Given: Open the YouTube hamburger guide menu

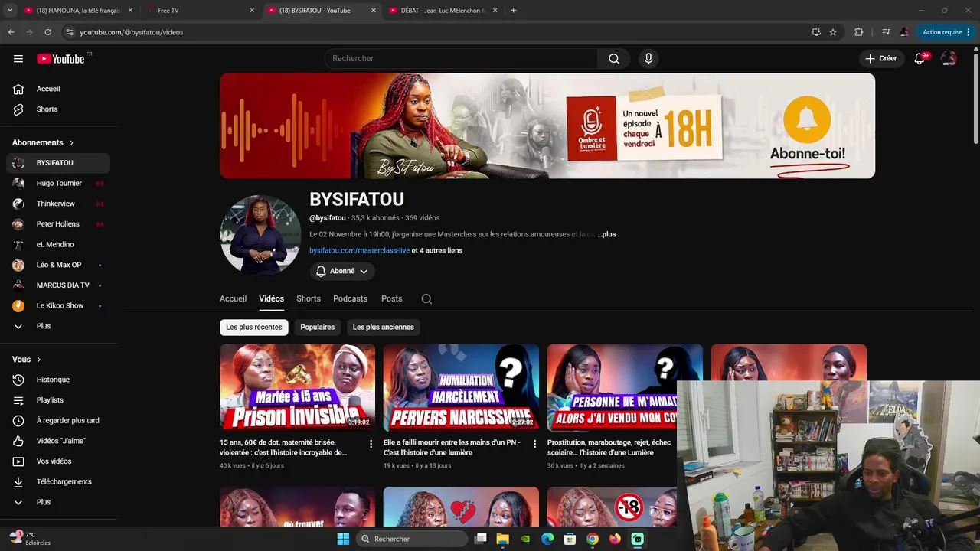Looking at the screenshot, I should (x=18, y=59).
